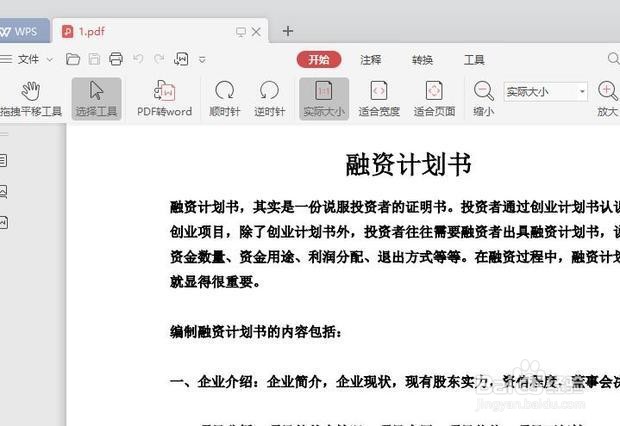Rotate page clockwise with 顺时针

click(x=225, y=99)
